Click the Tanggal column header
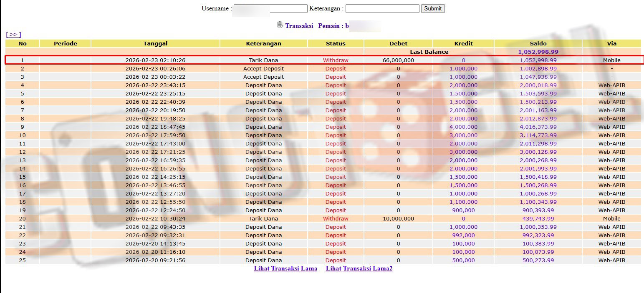Screen dimensions: 644x293 click(x=155, y=43)
